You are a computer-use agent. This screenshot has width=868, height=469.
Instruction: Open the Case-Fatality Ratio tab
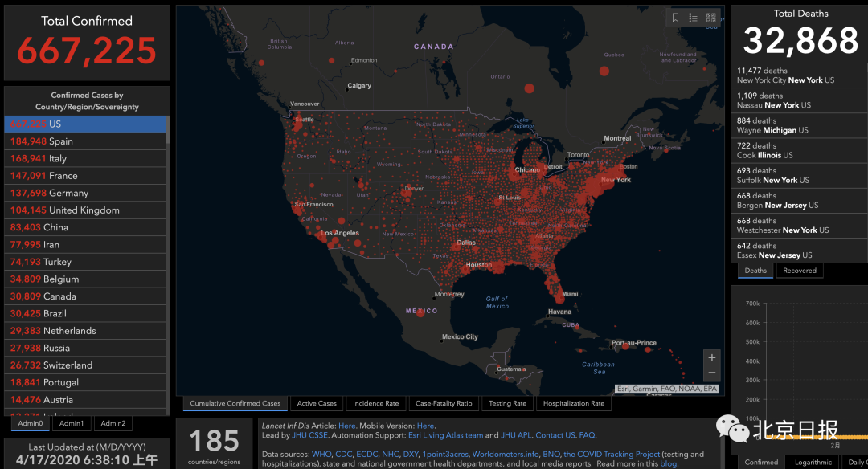(444, 403)
